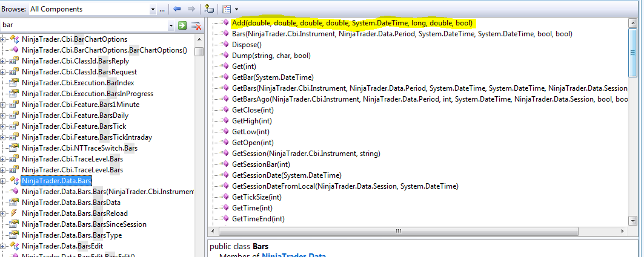This screenshot has height=257, width=644.
Task: Click the method icon beside GetSession(NinjaTrader...)
Action: tap(225, 154)
